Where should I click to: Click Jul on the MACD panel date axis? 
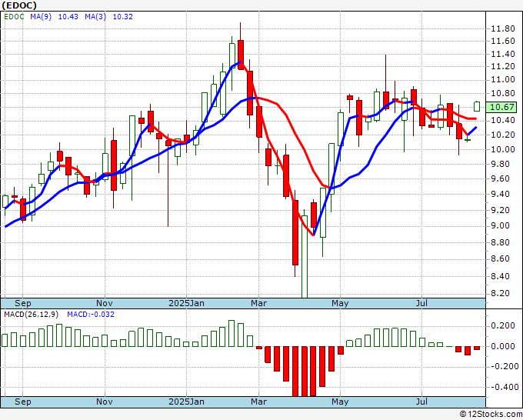422,402
